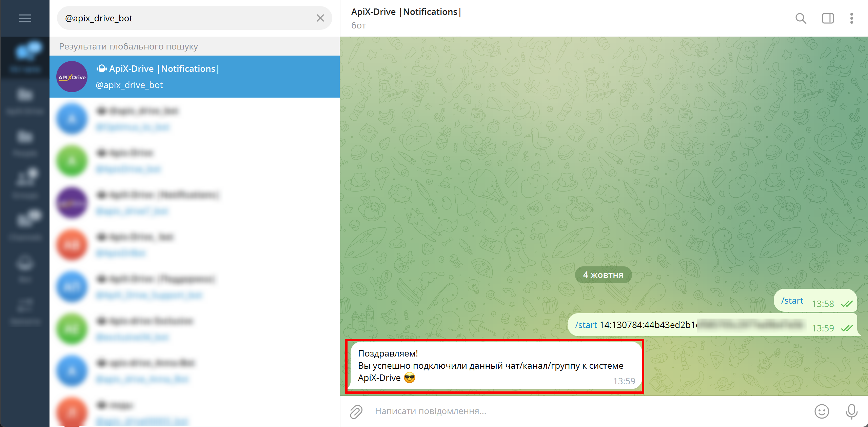Open the hamburger main menu

click(25, 18)
